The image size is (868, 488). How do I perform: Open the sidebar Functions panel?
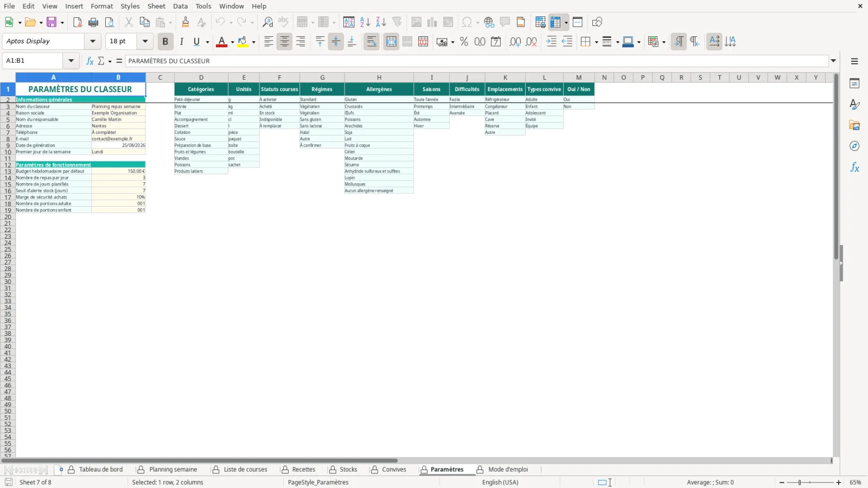click(x=854, y=168)
